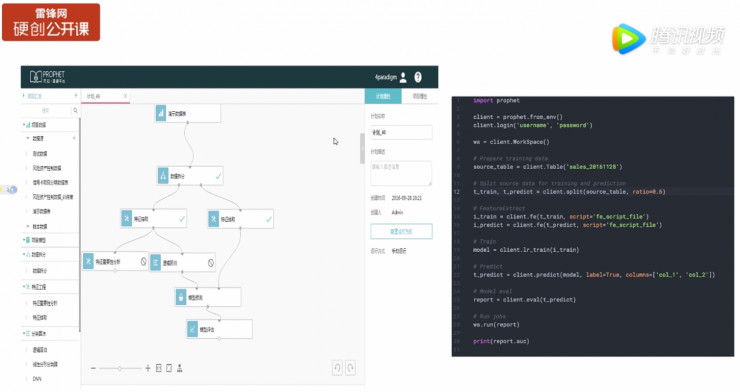Click the "import prophet" code line
This screenshot has width=740, height=392.
(x=496, y=100)
